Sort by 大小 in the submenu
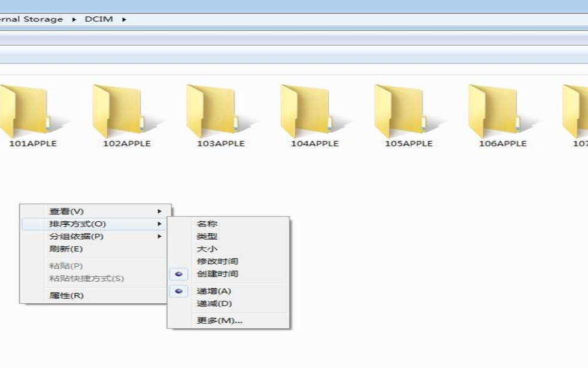This screenshot has height=368, width=588. 207,249
